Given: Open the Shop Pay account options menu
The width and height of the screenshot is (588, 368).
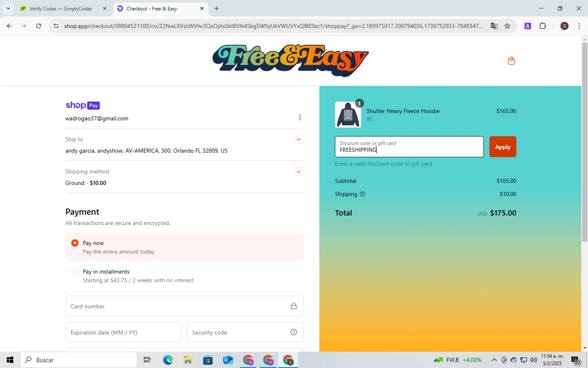Looking at the screenshot, I should click(300, 118).
